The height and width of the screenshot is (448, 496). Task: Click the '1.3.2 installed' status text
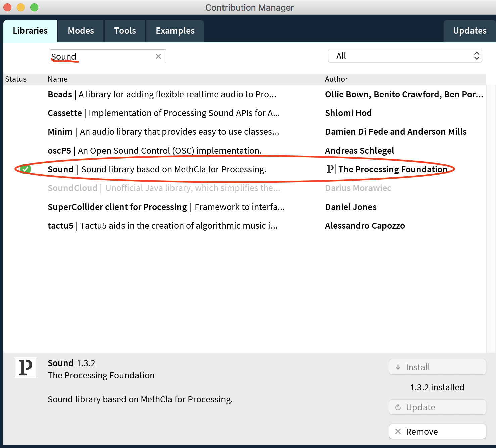coord(437,387)
